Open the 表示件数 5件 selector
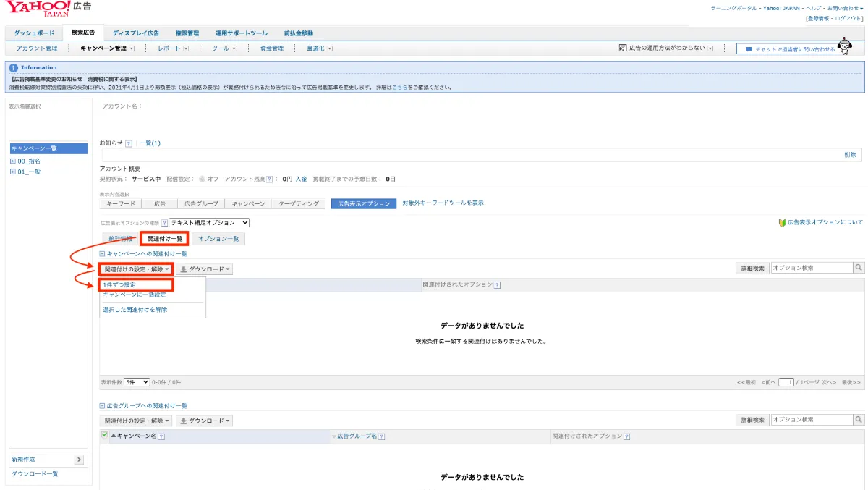Viewport: 868px width, 490px height. [x=137, y=381]
